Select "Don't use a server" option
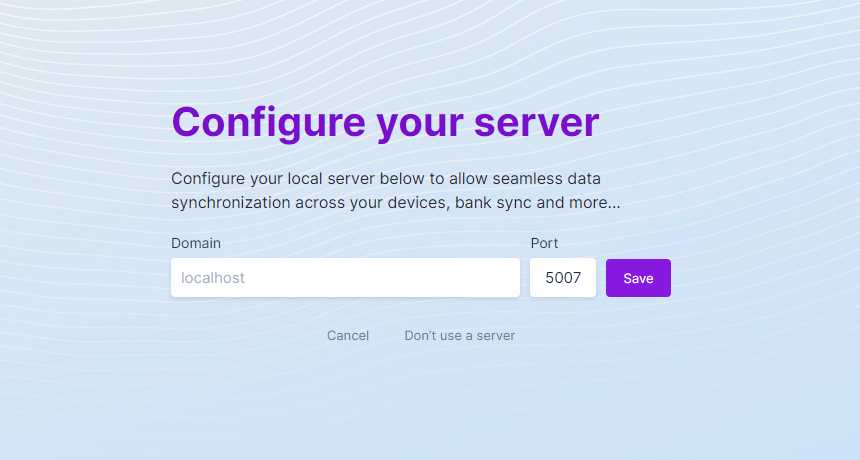Screen dimensions: 860x460 click(x=459, y=335)
